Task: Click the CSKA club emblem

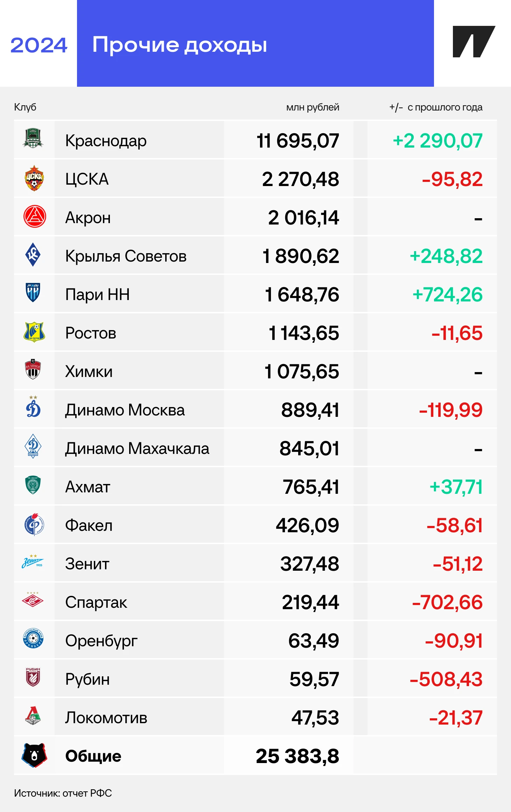Action: coord(34,178)
